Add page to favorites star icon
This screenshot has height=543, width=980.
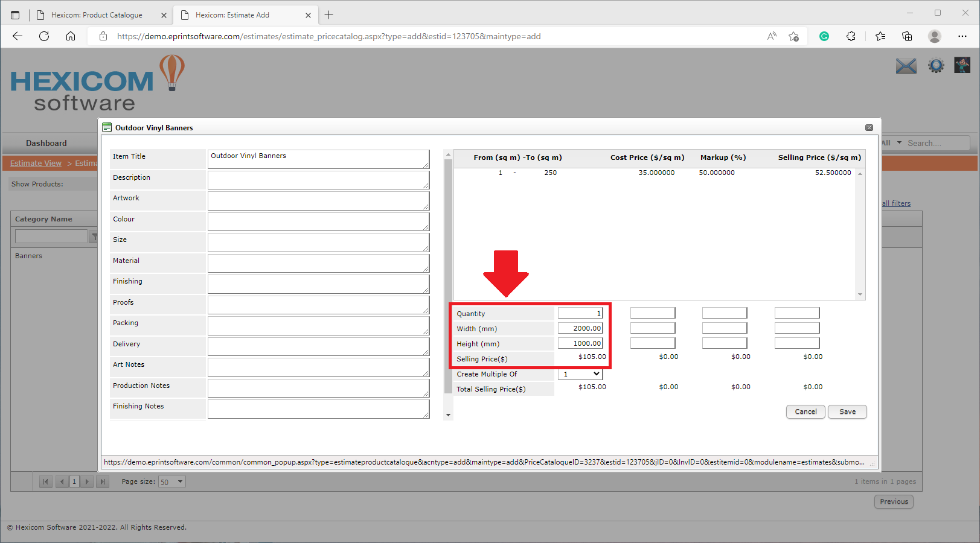tap(793, 36)
